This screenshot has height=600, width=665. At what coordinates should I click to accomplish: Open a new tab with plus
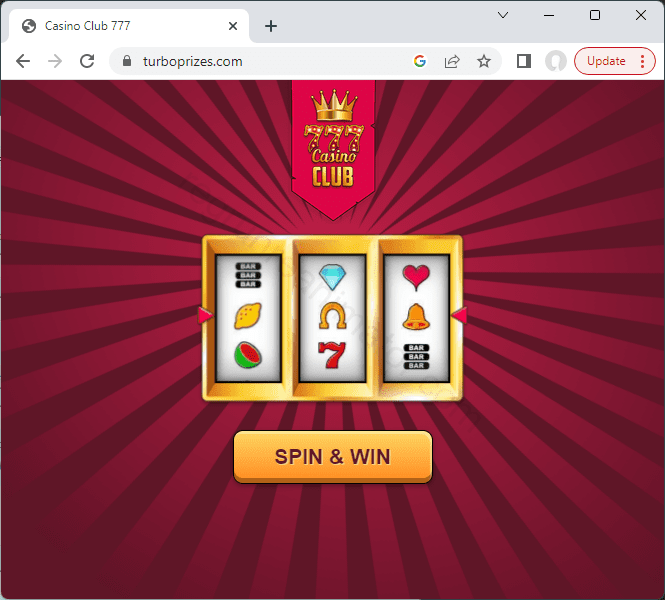(271, 26)
